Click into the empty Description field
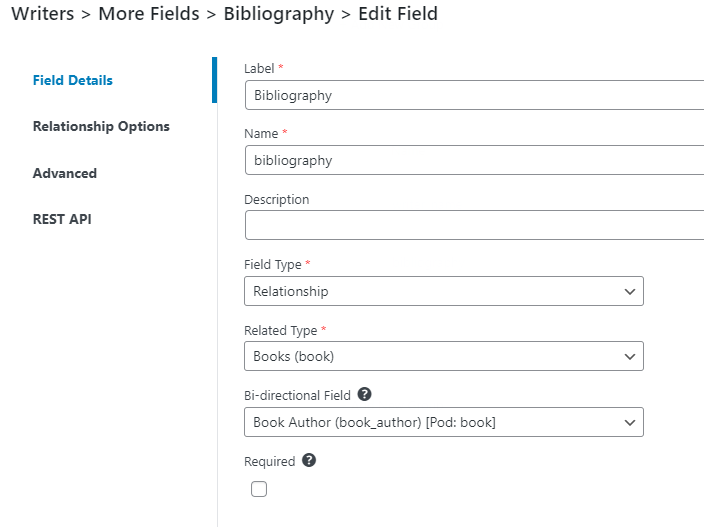Screen dimensions: 704x527 click(x=474, y=225)
